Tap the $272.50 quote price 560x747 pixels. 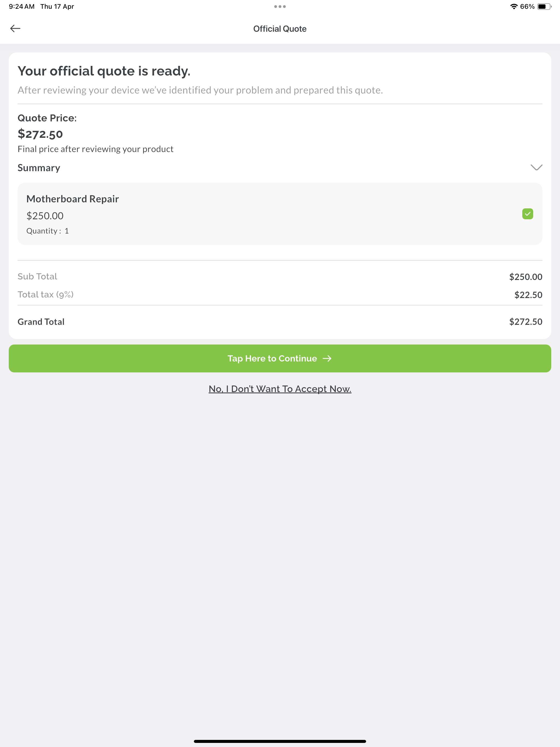40,134
